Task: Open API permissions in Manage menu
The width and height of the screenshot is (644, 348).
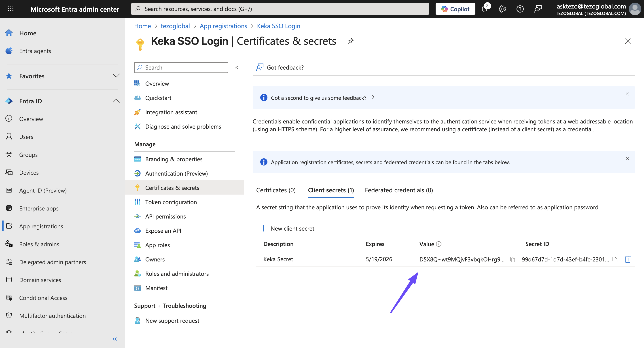Action: point(165,216)
